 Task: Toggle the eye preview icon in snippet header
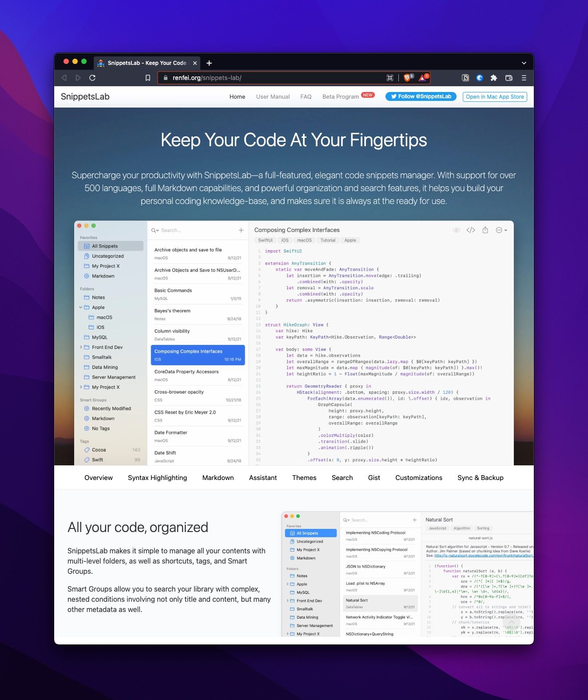pos(456,230)
